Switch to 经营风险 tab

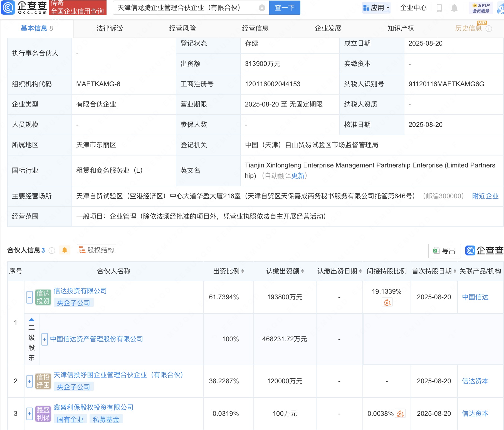[x=182, y=28]
